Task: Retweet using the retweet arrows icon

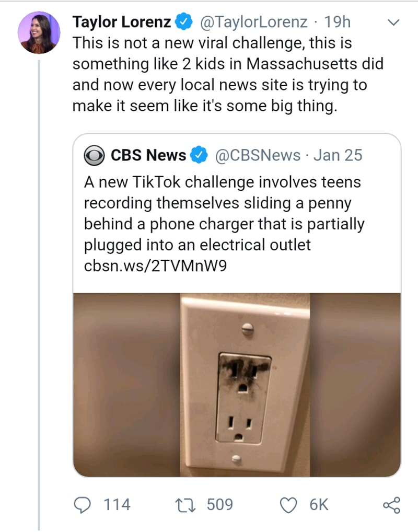Action: (x=185, y=504)
